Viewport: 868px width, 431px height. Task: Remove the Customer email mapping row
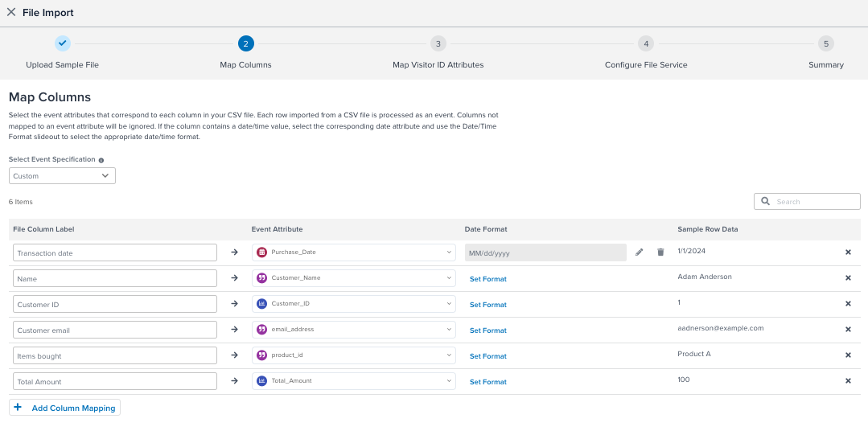[847, 330]
